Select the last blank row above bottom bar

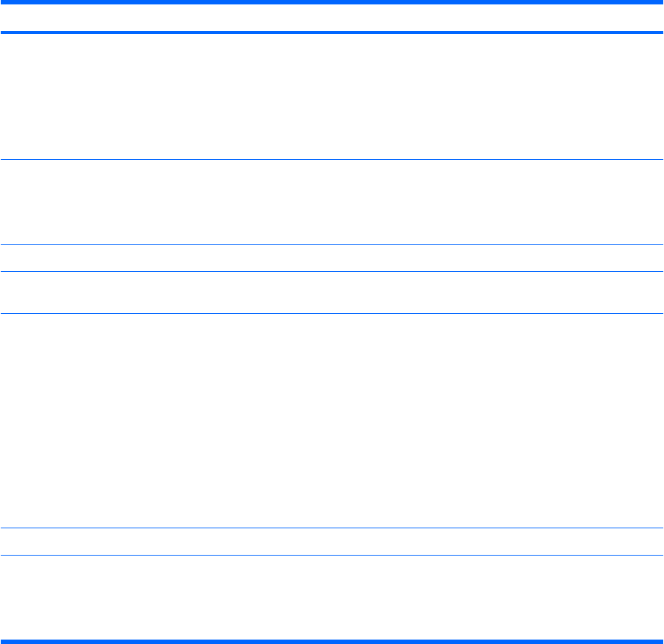pyautogui.click(x=332, y=598)
